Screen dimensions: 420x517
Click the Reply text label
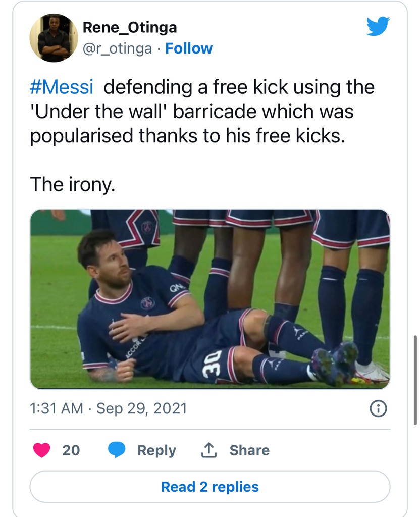click(156, 450)
